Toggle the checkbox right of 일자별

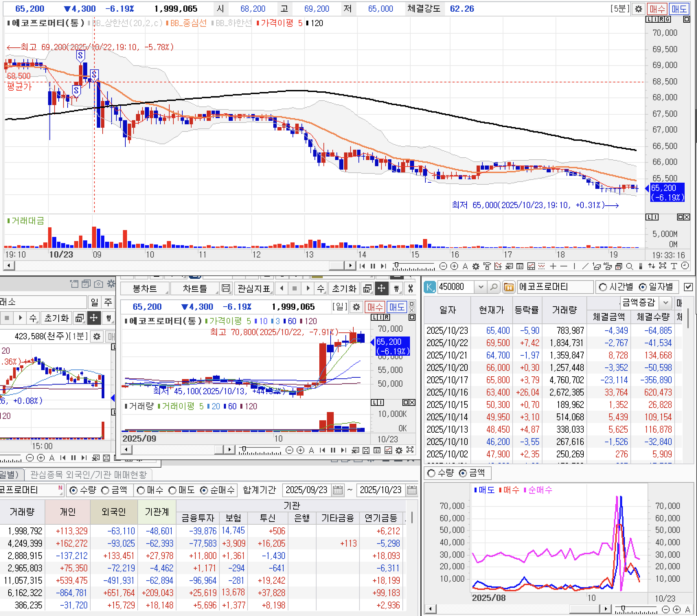tap(688, 287)
